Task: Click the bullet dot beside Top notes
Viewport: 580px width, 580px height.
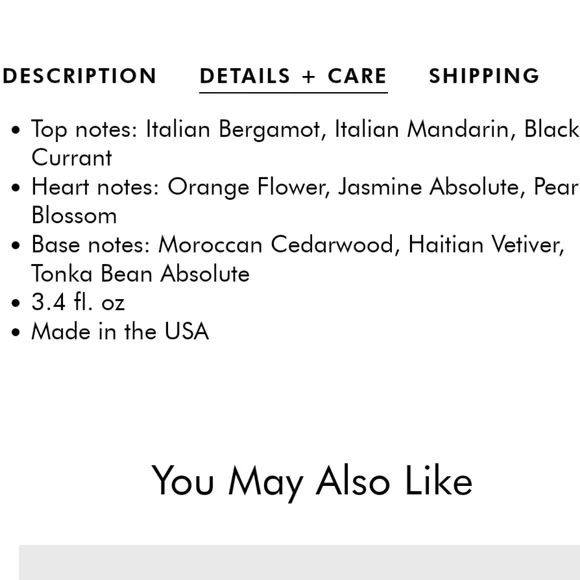Action: [16, 130]
